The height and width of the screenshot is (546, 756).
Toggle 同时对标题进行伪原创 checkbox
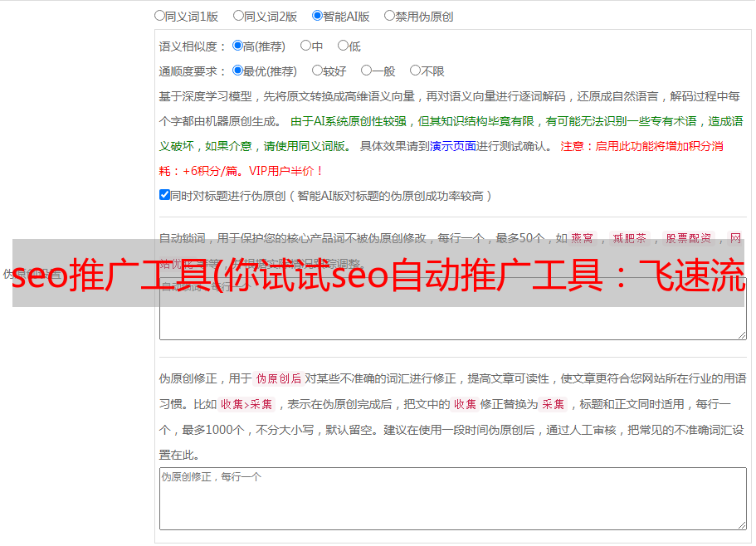[164, 195]
